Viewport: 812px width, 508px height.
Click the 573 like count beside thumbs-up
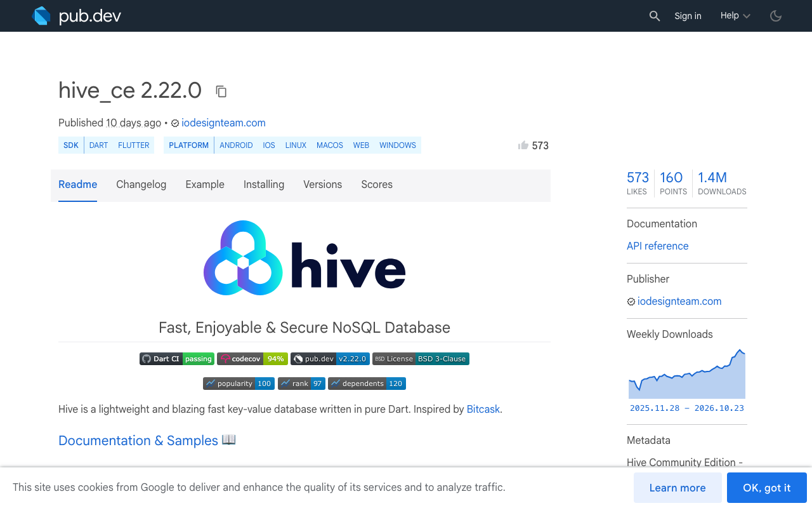tap(540, 145)
